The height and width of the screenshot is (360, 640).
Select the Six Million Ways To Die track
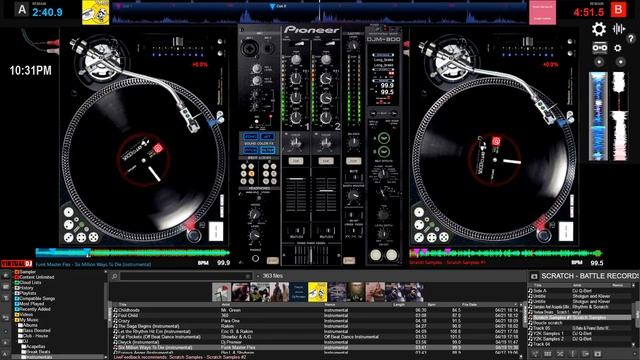point(315,348)
